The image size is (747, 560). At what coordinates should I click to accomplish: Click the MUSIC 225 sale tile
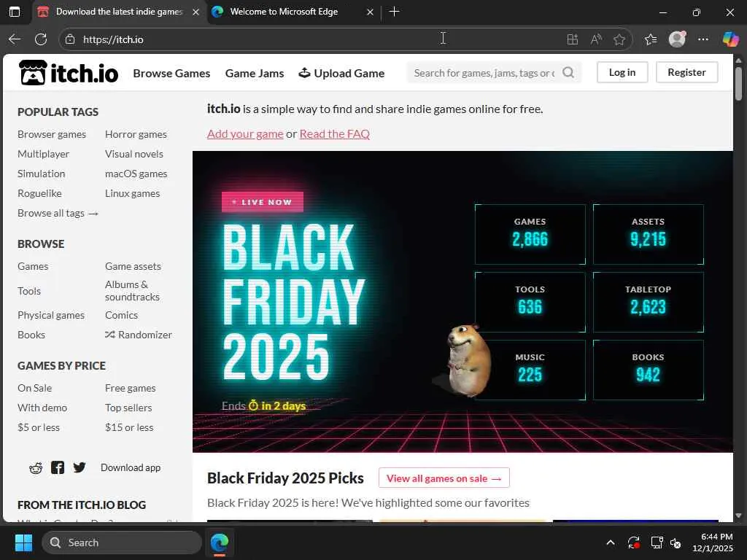click(x=530, y=370)
